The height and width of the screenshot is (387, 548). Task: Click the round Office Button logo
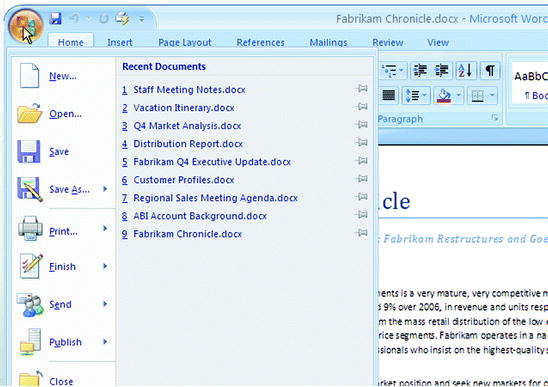click(26, 26)
